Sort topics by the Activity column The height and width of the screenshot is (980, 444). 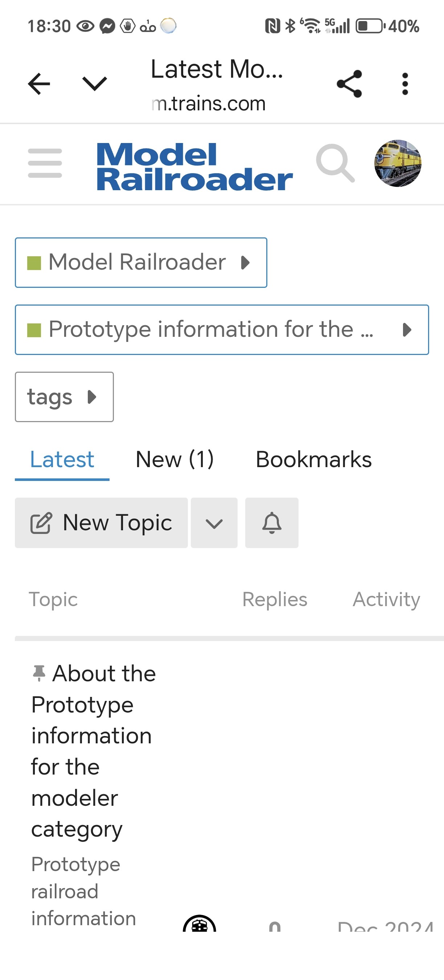(386, 599)
